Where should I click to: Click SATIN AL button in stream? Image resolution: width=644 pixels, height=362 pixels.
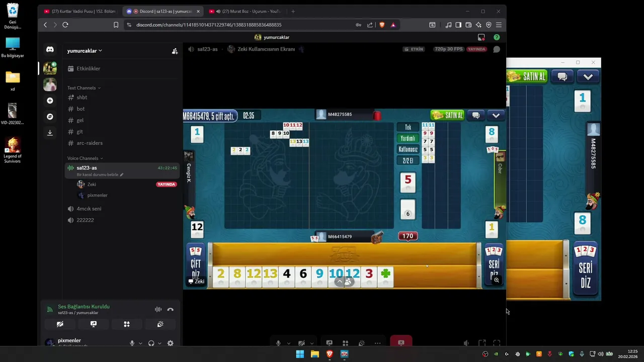447,115
